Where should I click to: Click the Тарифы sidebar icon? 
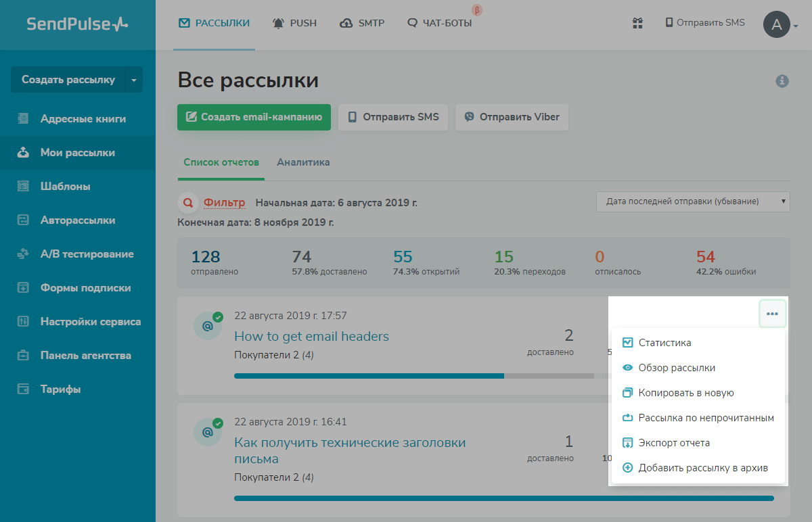[23, 389]
